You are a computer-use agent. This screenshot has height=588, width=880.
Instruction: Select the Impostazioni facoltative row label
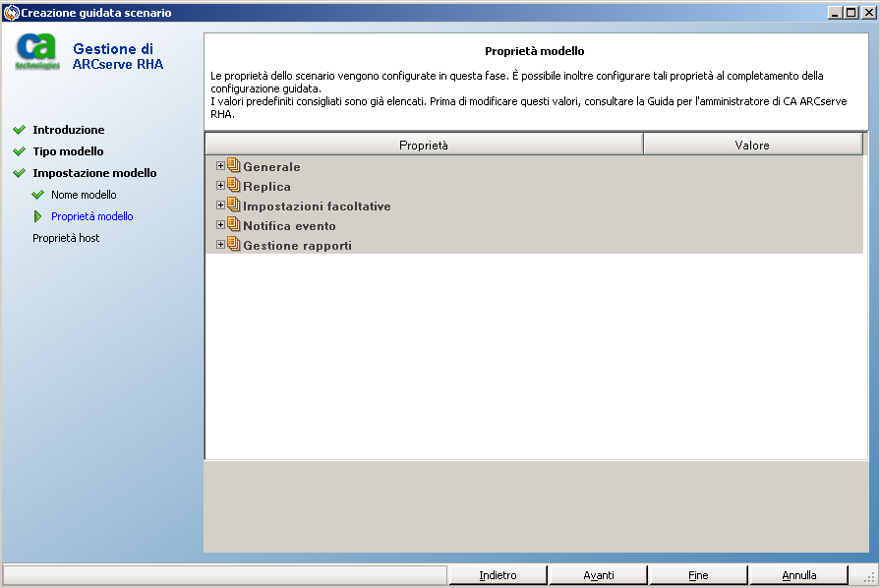(x=317, y=206)
